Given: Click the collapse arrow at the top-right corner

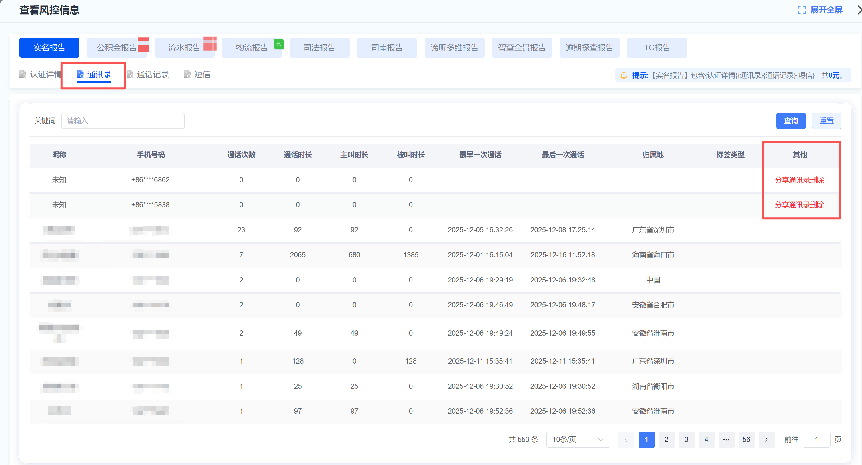Looking at the screenshot, I should (857, 10).
